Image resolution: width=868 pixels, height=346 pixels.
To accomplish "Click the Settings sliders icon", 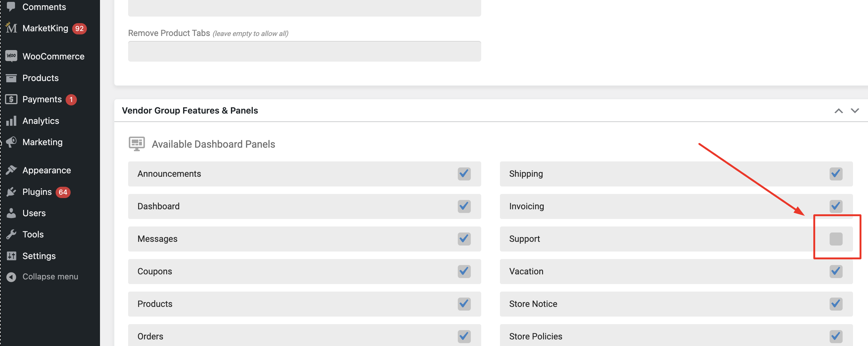I will [x=11, y=256].
